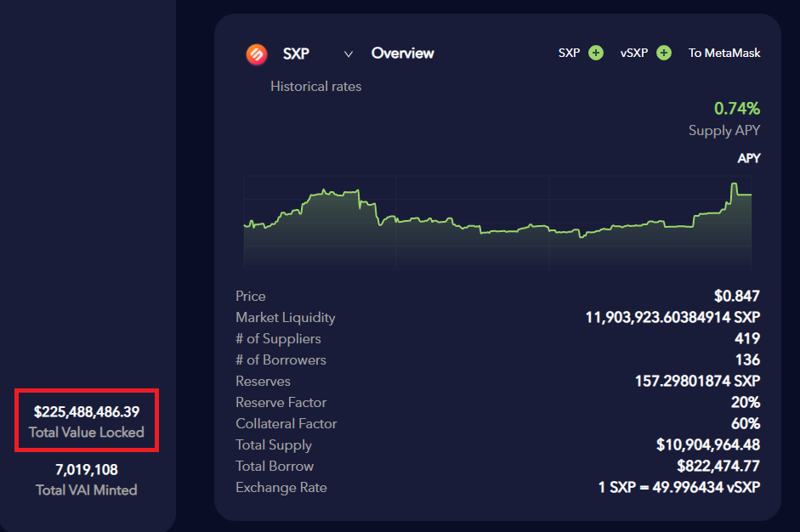The width and height of the screenshot is (800, 532).
Task: Click the $822,474.77 total borrow value
Action: (718, 466)
